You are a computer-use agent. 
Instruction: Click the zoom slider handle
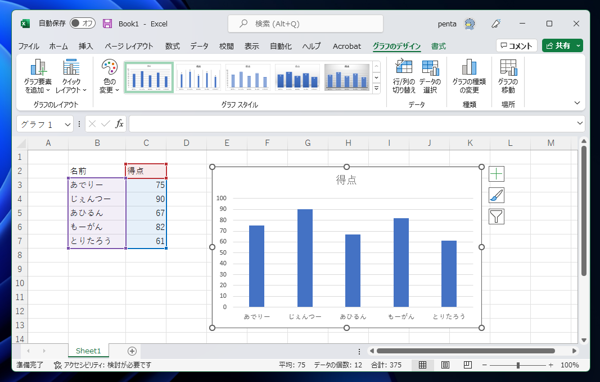point(518,365)
